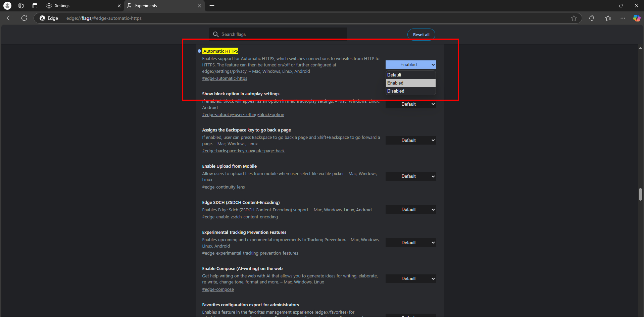
Task: Open dropdown for Enable Compose AI-writing
Action: click(410, 278)
